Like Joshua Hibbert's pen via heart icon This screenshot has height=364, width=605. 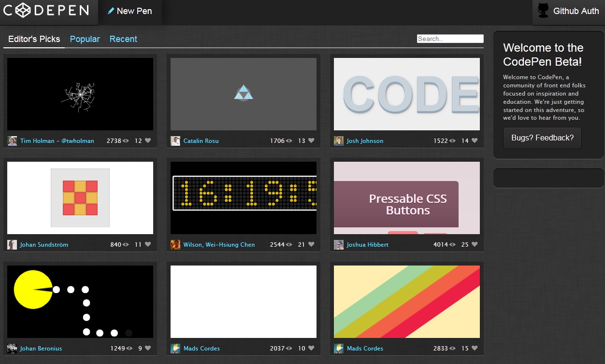coord(475,245)
